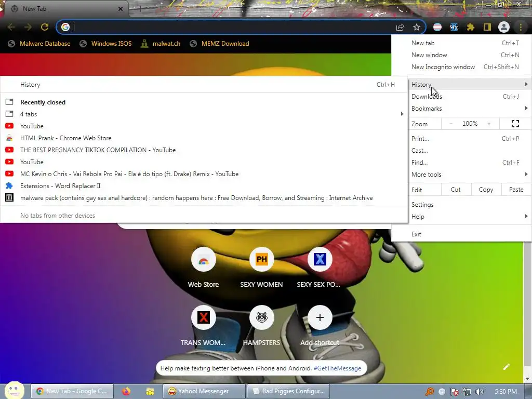Click the striped flag extension icon
Screen dimensions: 532x399
click(x=437, y=27)
